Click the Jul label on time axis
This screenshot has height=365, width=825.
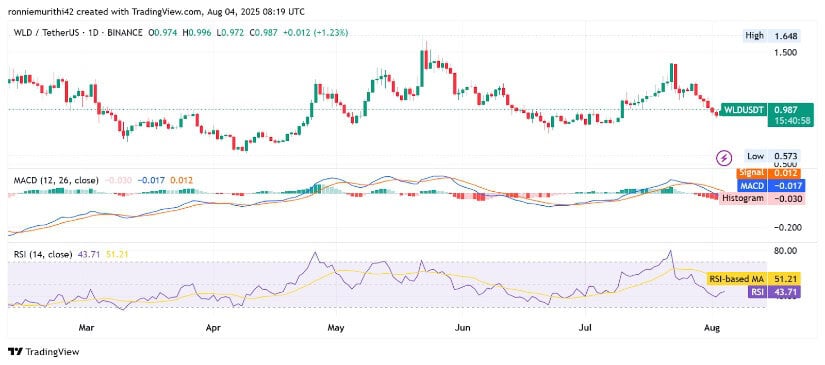pyautogui.click(x=586, y=328)
